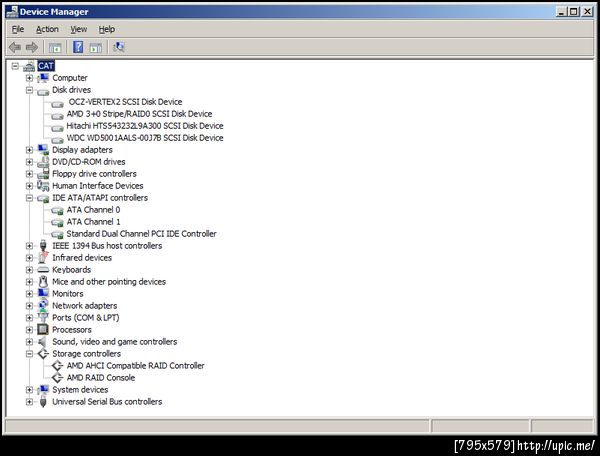Click the Help question-mark toolbar icon
600x456 pixels.
pos(78,47)
